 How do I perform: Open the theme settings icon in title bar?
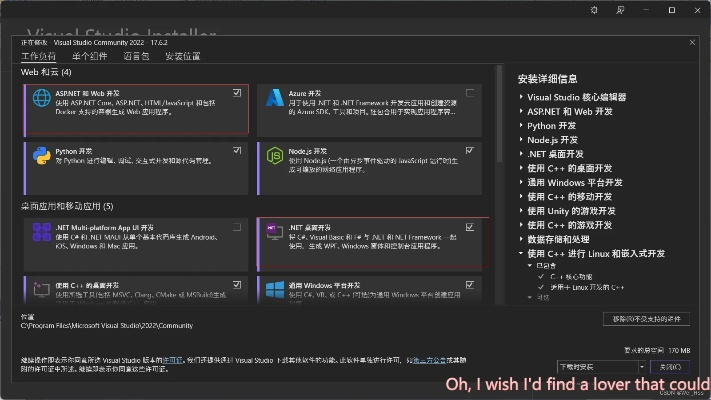(594, 10)
